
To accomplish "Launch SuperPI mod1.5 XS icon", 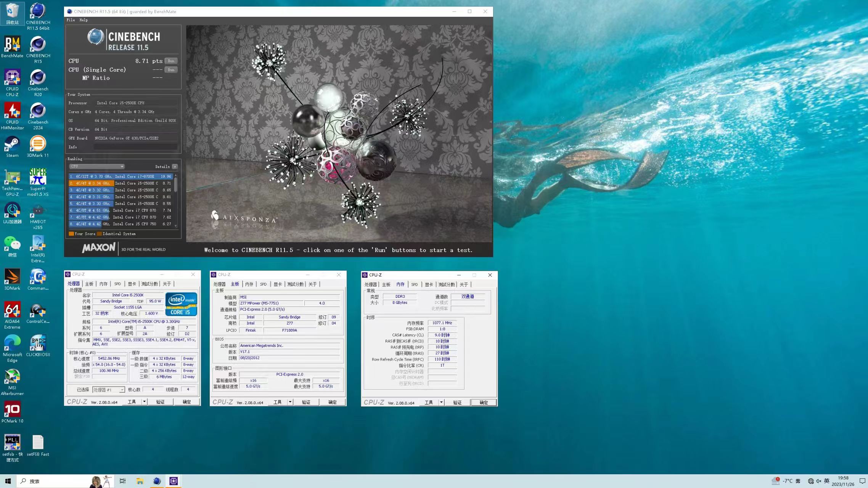I will pyautogui.click(x=38, y=182).
